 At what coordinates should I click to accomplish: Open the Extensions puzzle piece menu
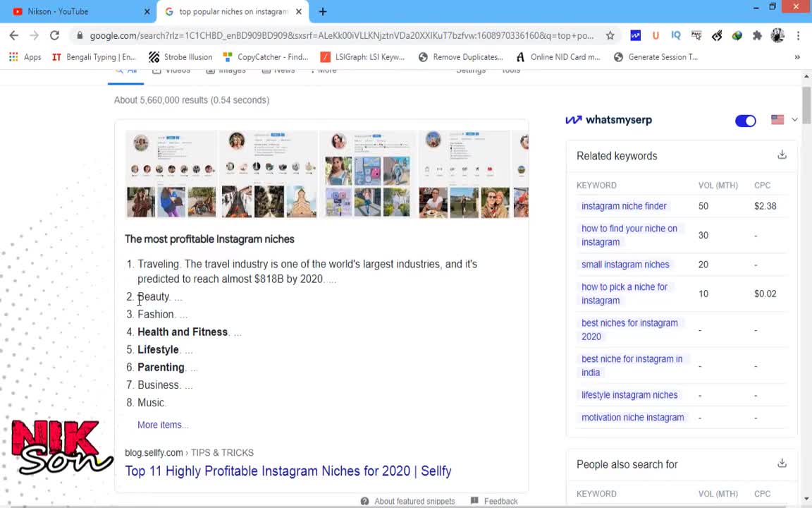757,35
